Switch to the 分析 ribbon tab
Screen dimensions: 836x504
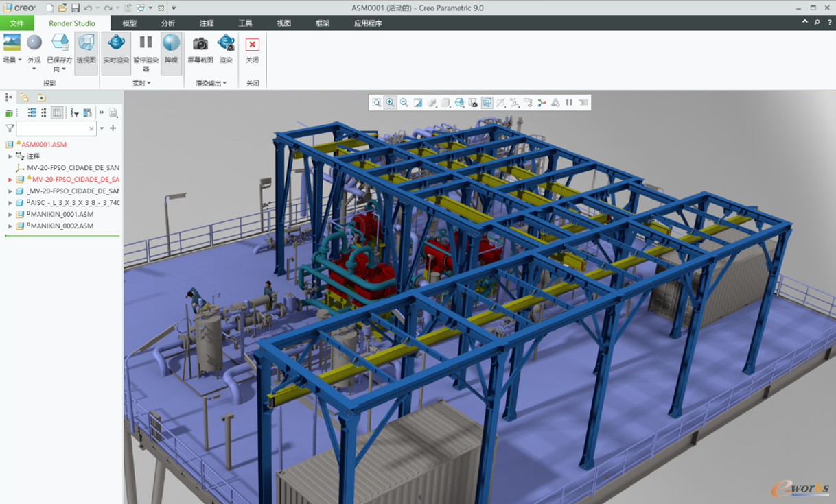coord(168,23)
